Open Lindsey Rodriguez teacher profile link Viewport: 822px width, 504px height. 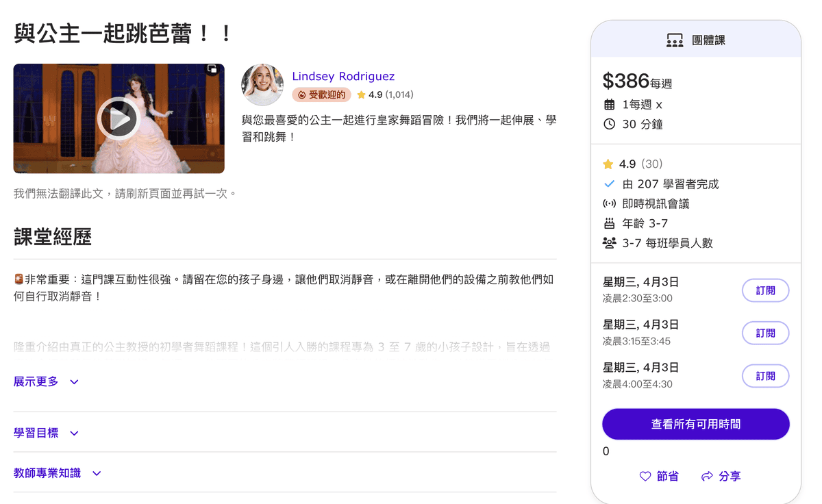tap(343, 76)
